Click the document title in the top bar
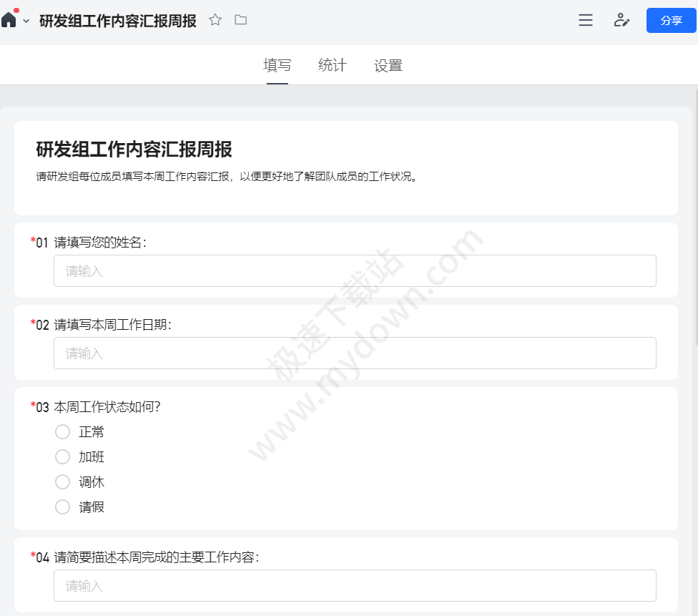The height and width of the screenshot is (616, 698). click(118, 21)
